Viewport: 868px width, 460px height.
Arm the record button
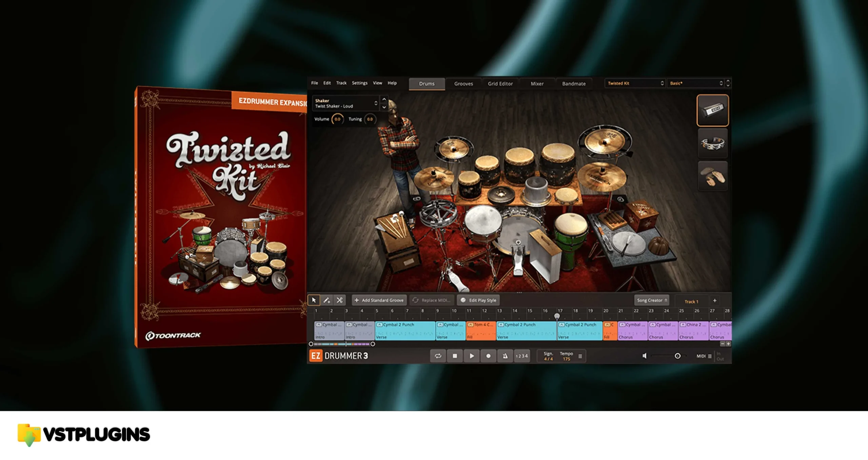488,356
